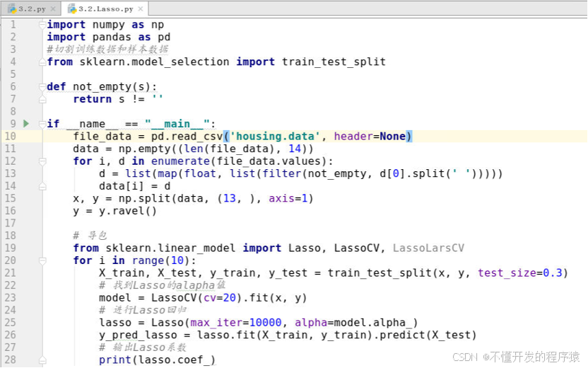Click header=None argument
The height and width of the screenshot is (368, 588).
tap(370, 136)
